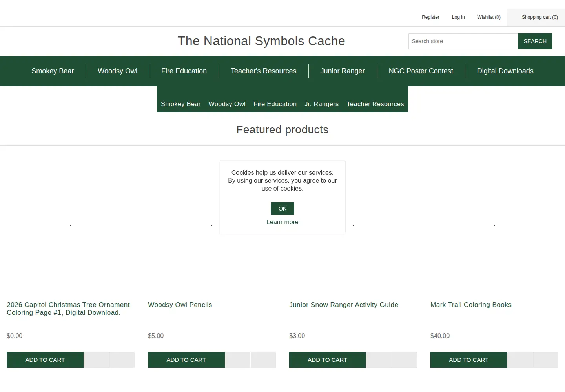Open the Register link
The image size is (565, 392).
[x=430, y=17]
